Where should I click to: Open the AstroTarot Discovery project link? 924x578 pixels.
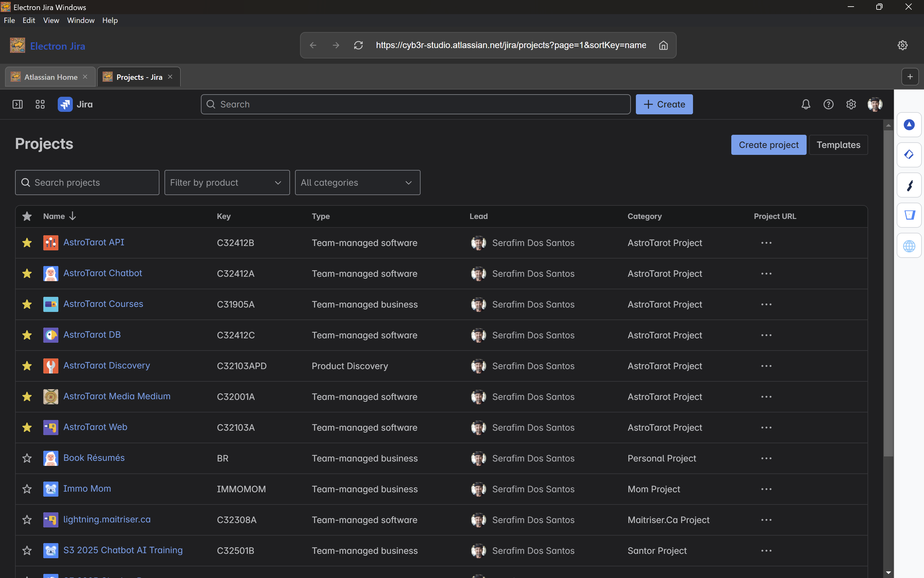tap(106, 365)
